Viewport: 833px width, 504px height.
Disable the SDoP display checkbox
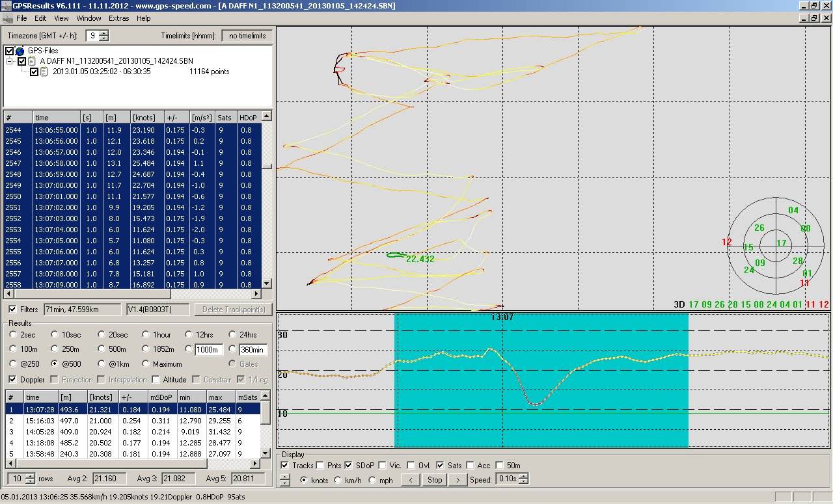click(349, 465)
